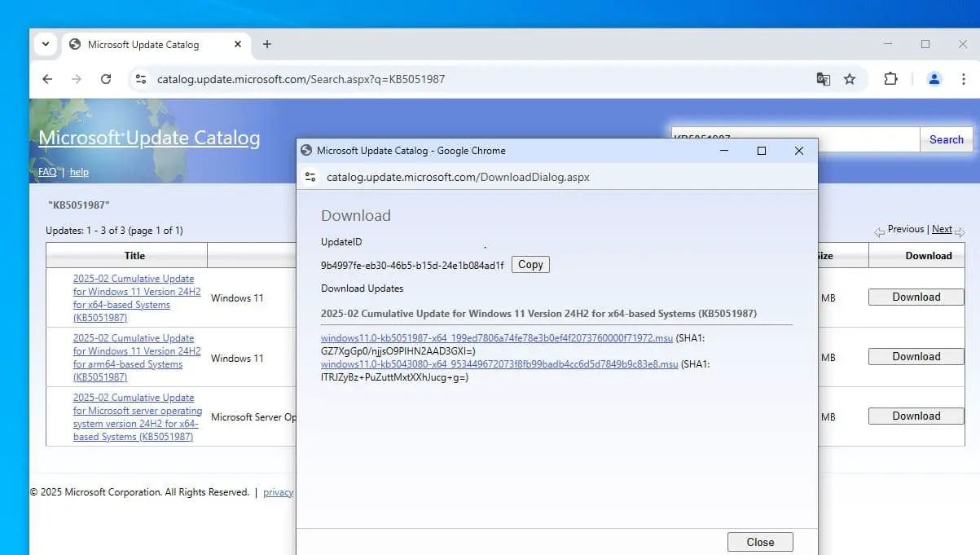Bookmark page with the star icon
The height and width of the screenshot is (555, 980).
850,79
